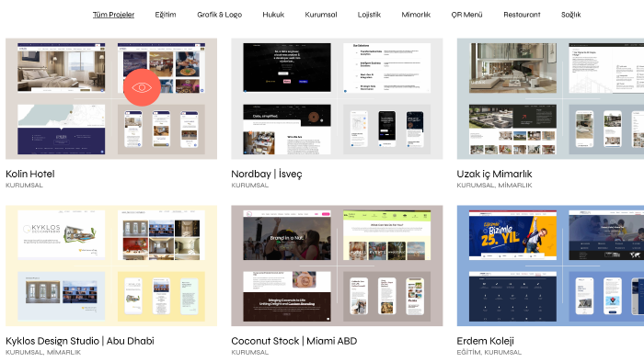Open the Nordbay project preview image
The width and height of the screenshot is (644, 362).
coord(337,99)
